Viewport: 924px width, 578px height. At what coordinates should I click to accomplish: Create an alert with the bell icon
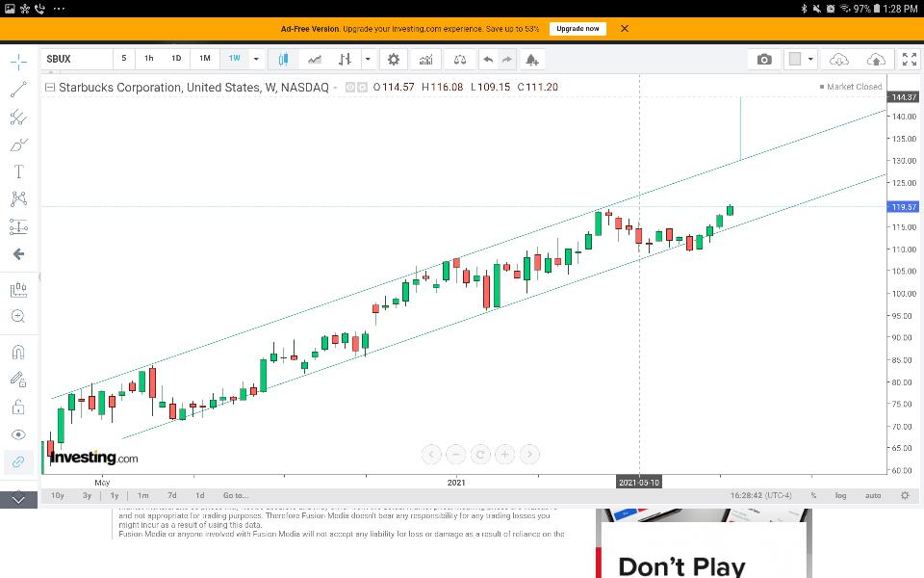[531, 59]
